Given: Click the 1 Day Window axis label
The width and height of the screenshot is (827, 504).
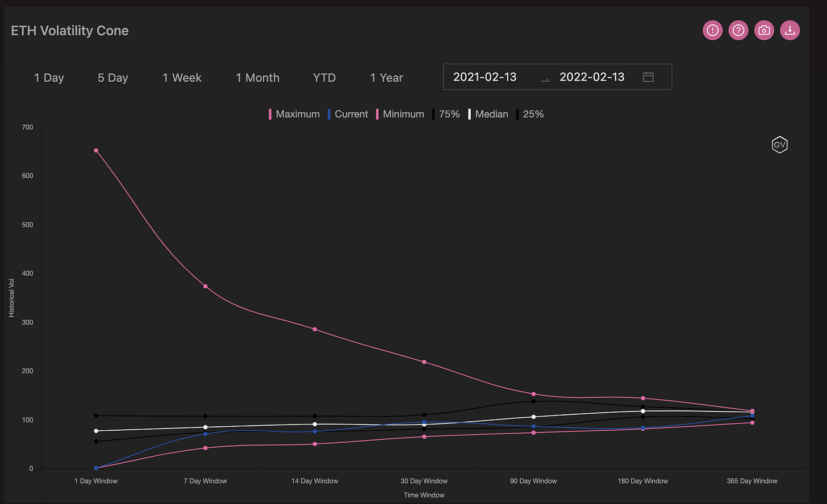Looking at the screenshot, I should [96, 481].
